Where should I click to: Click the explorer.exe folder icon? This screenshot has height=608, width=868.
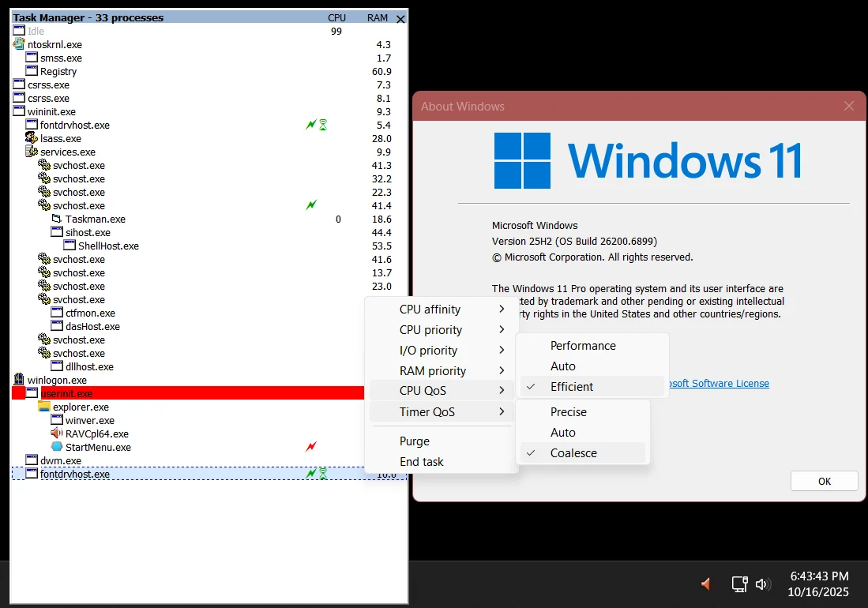click(44, 407)
